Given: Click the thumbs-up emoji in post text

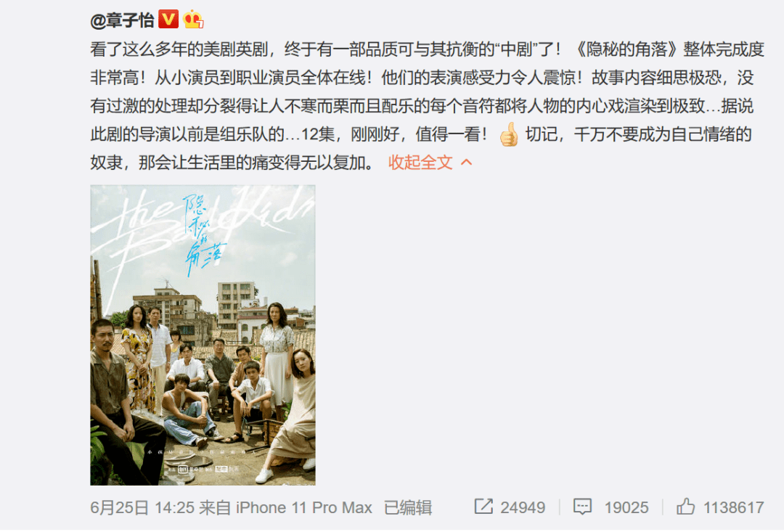Looking at the screenshot, I should pyautogui.click(x=509, y=134).
